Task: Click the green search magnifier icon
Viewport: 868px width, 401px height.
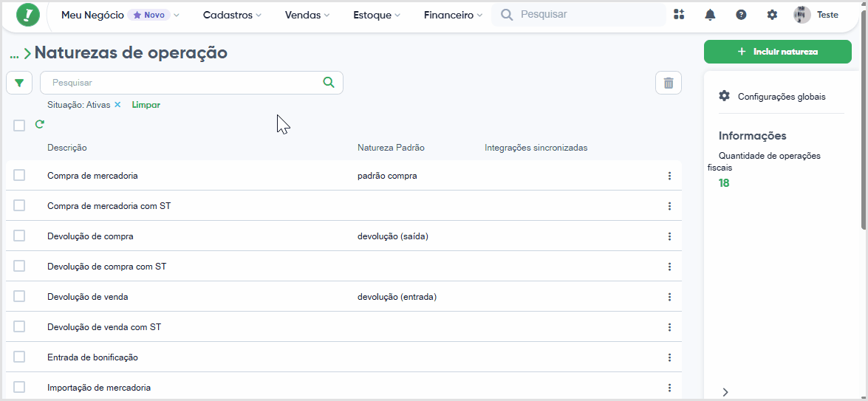Action: click(x=329, y=83)
